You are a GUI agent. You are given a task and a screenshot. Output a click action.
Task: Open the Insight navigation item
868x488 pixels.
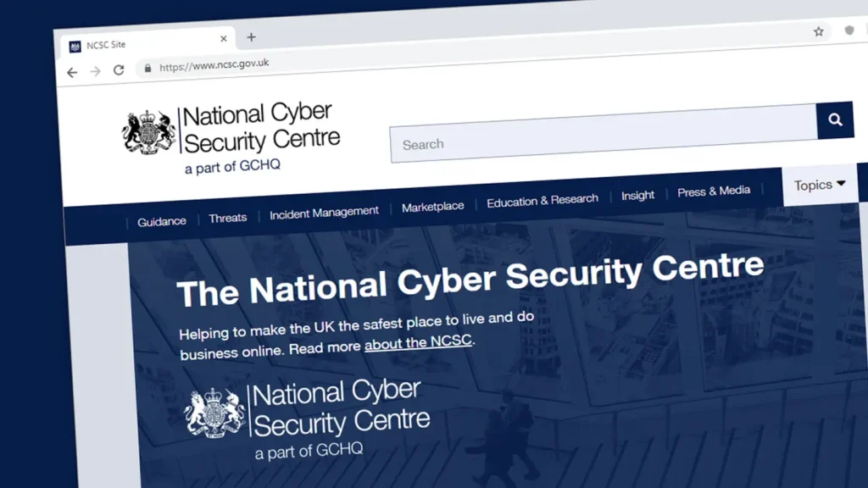(637, 196)
